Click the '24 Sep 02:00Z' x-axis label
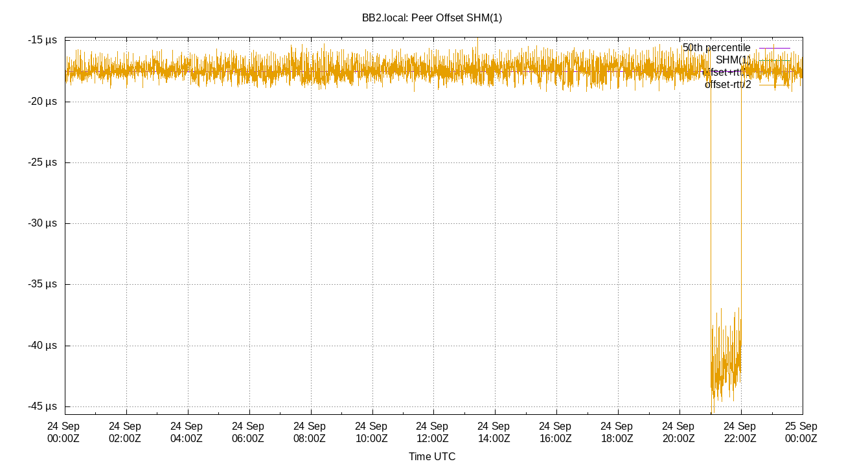868x466 pixels. 125,432
